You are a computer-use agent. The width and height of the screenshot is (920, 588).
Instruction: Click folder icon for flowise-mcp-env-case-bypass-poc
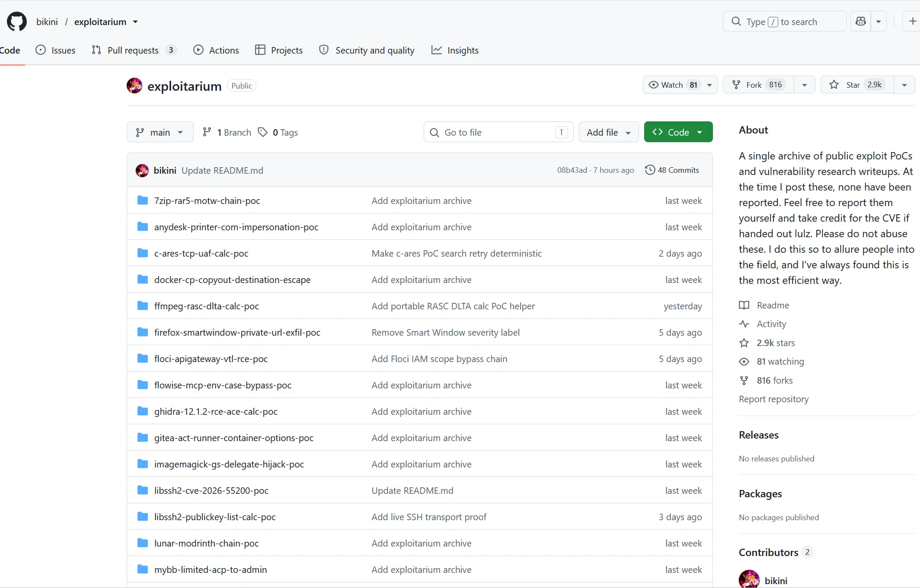[x=143, y=385]
